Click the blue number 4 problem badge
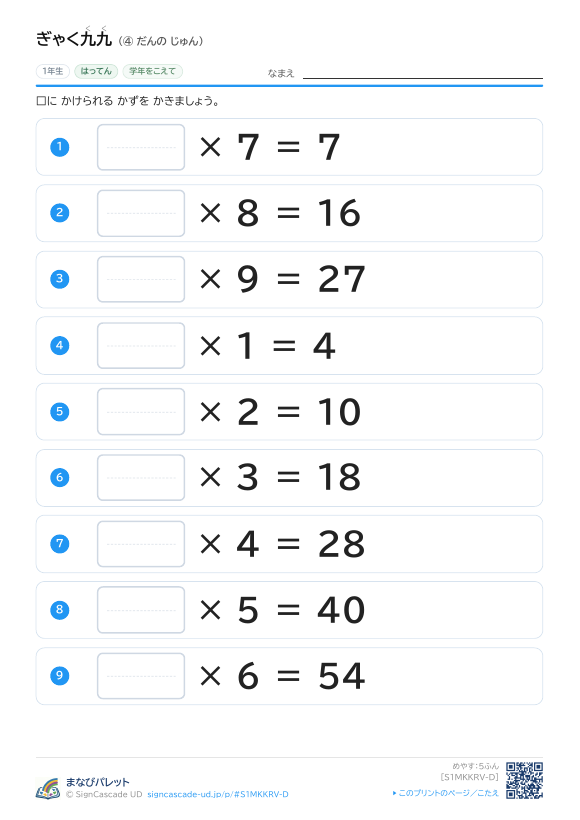This screenshot has width=580, height=820. (60, 345)
